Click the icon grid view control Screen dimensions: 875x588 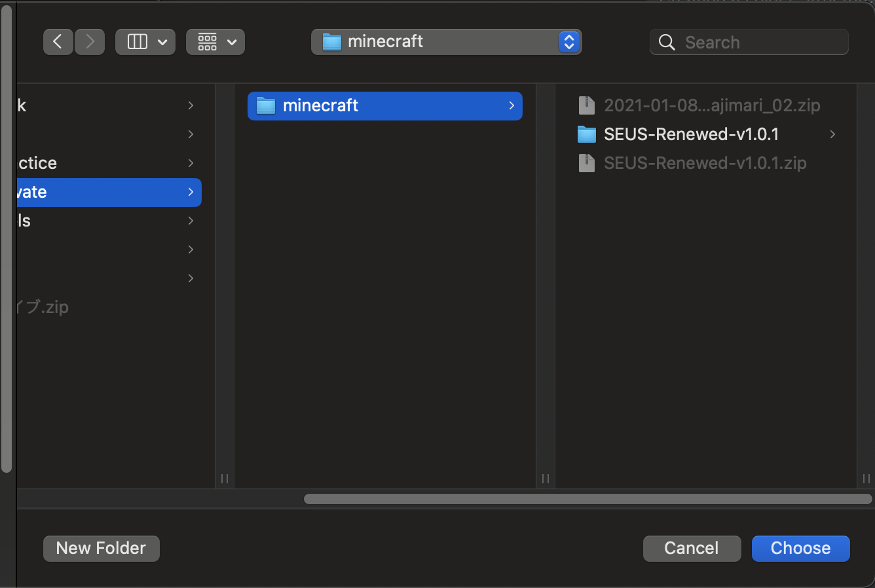coord(215,41)
